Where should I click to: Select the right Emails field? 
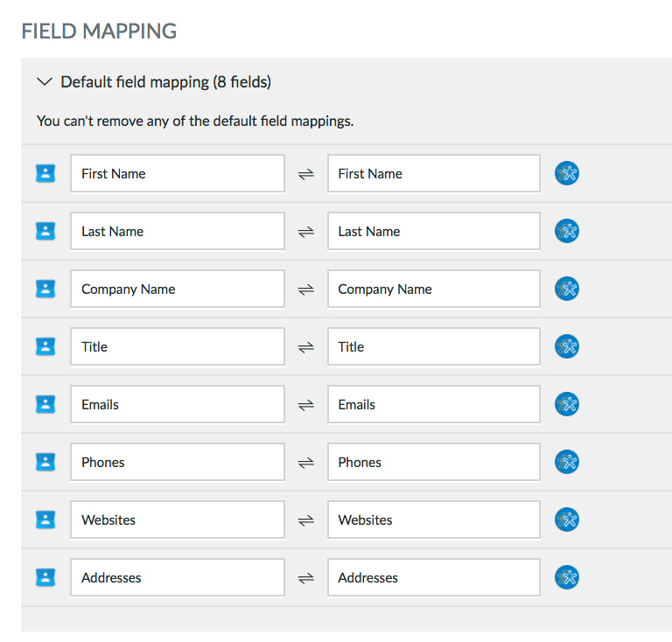(434, 404)
